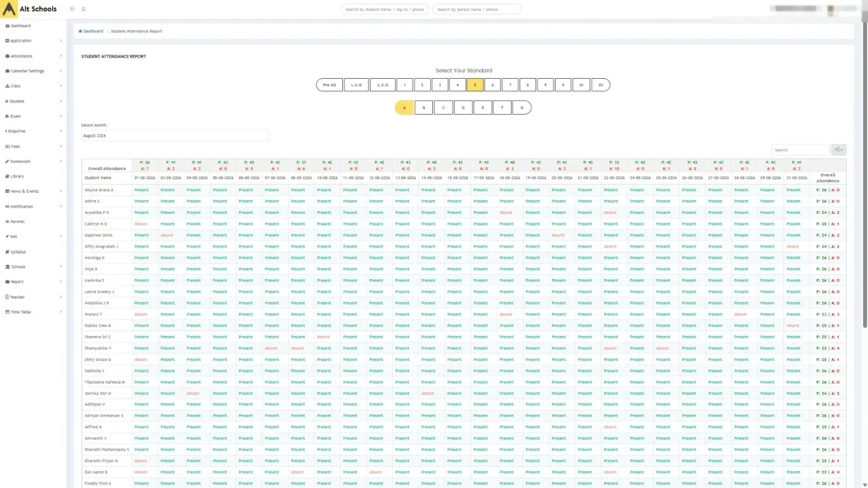
Task: Click the Time Table calendar icon
Action: [x=7, y=312]
